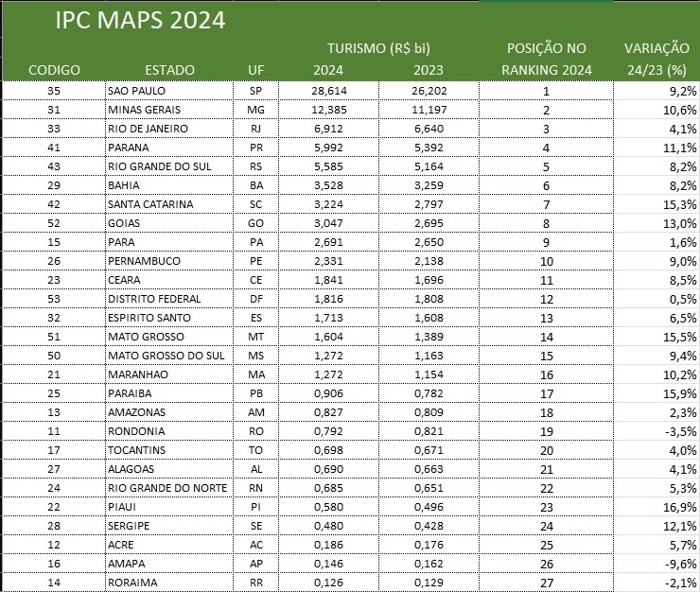Select the 1,608 value in 2023 column
This screenshot has width=700, height=592.
pos(429,318)
